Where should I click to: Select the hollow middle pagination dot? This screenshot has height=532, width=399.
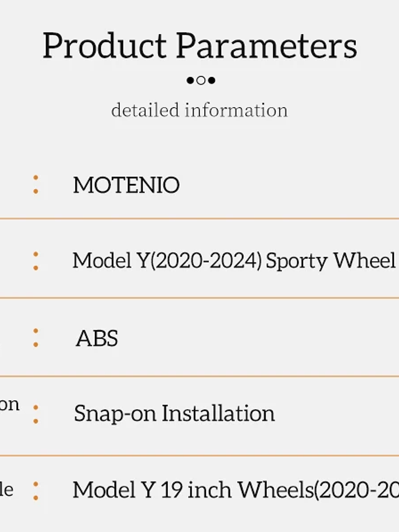(201, 80)
